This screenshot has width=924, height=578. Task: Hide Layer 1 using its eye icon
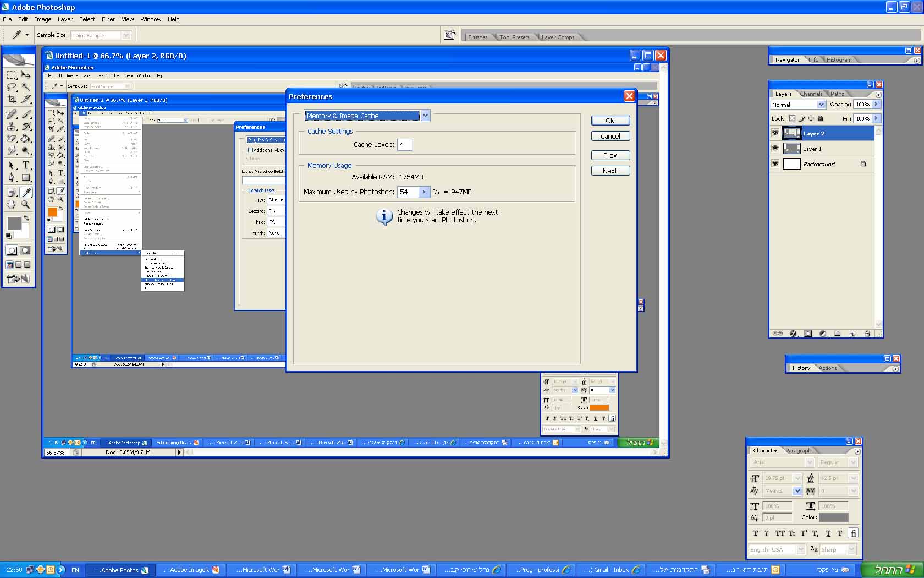point(775,148)
